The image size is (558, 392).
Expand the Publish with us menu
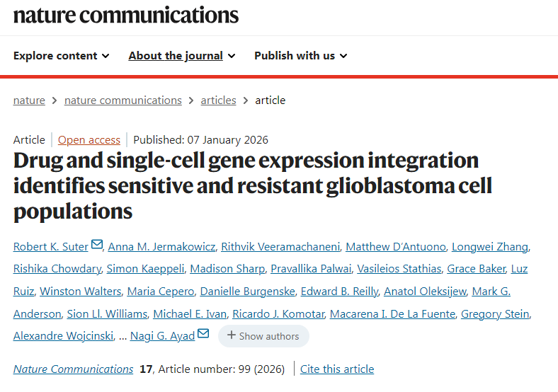[301, 56]
